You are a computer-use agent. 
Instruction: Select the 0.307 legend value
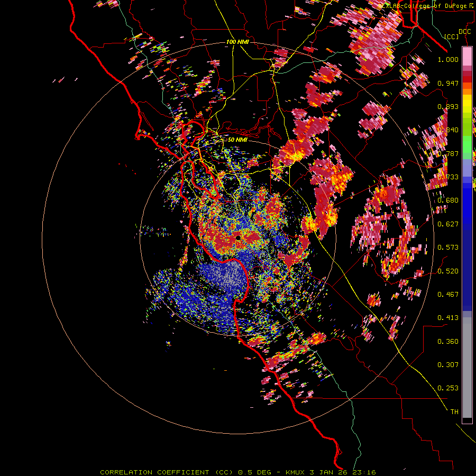click(448, 365)
